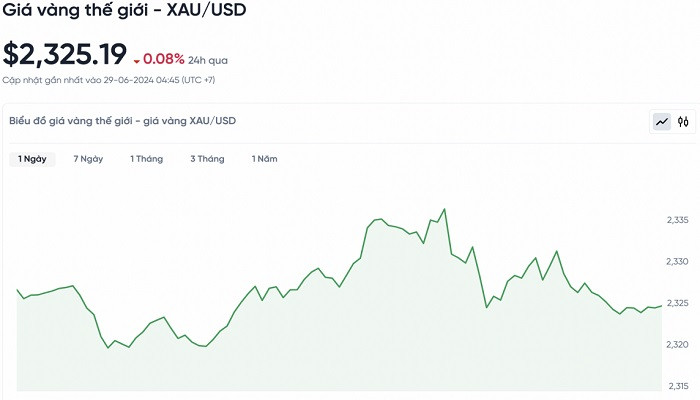
Task: Switch to the candlestick chart view icon
Action: coord(684,122)
